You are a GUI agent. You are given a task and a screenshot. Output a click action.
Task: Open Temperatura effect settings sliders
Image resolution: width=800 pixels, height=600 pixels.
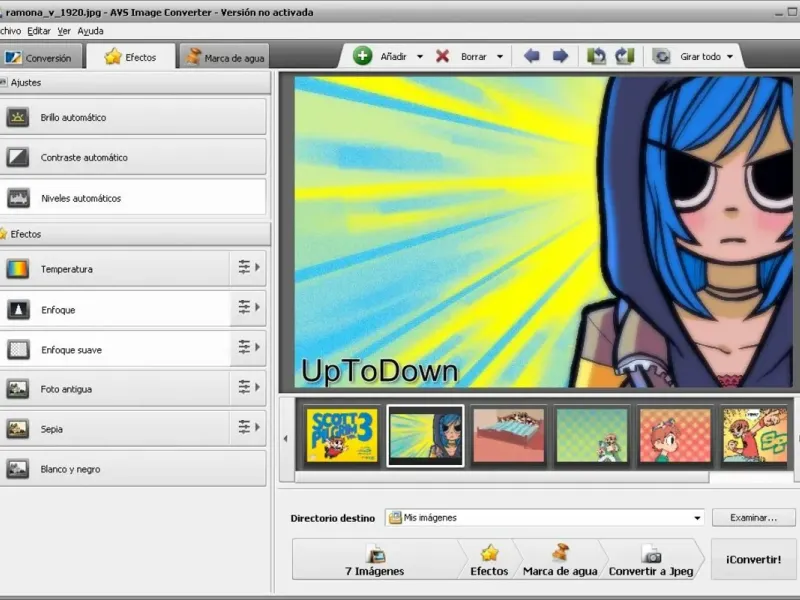(x=245, y=268)
